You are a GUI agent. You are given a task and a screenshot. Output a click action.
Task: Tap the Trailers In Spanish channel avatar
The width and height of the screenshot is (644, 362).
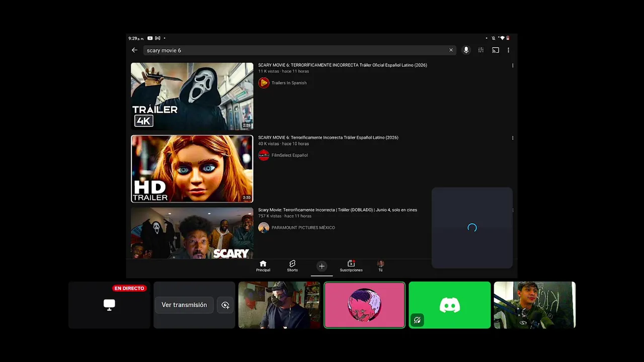264,83
